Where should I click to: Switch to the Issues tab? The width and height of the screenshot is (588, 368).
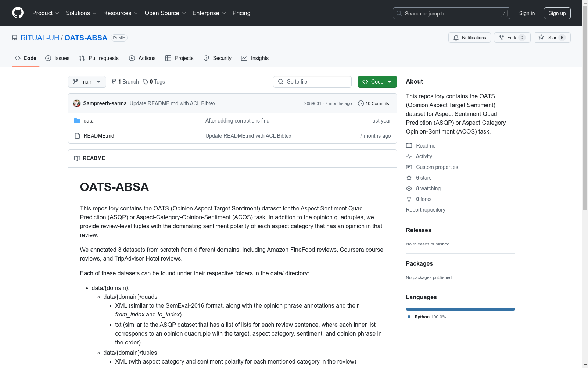tap(57, 58)
